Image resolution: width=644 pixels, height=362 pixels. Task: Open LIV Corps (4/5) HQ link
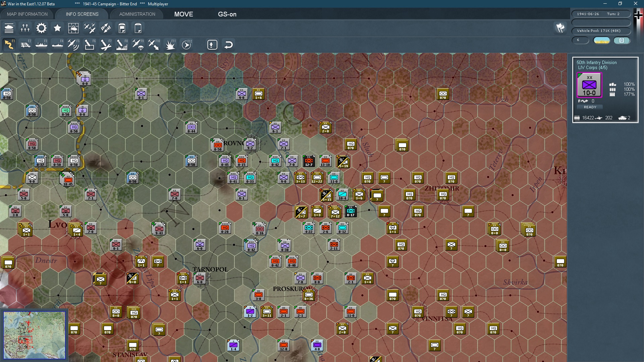[592, 67]
